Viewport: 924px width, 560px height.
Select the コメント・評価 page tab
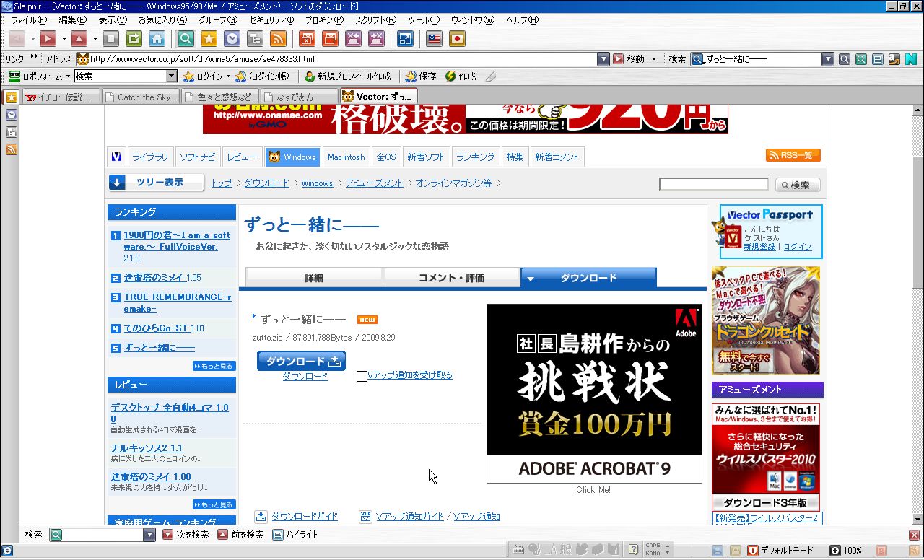(451, 278)
